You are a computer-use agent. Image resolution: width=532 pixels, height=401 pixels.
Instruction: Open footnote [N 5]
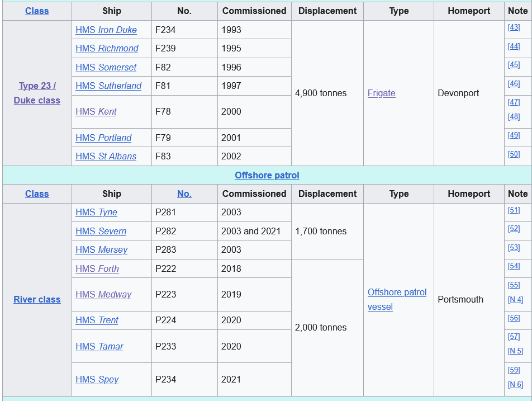click(x=515, y=351)
